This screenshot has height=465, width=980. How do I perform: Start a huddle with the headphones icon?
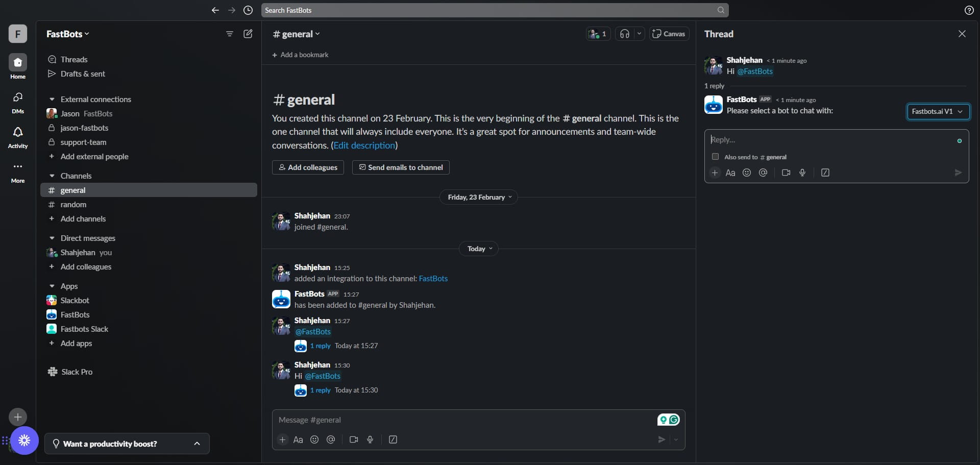pyautogui.click(x=624, y=34)
